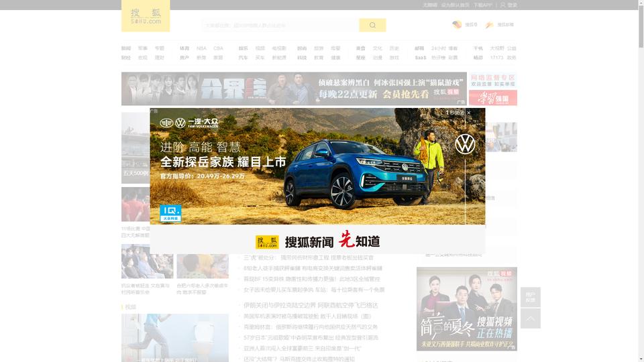Click the 网络监督专区 banner

pyautogui.click(x=493, y=80)
